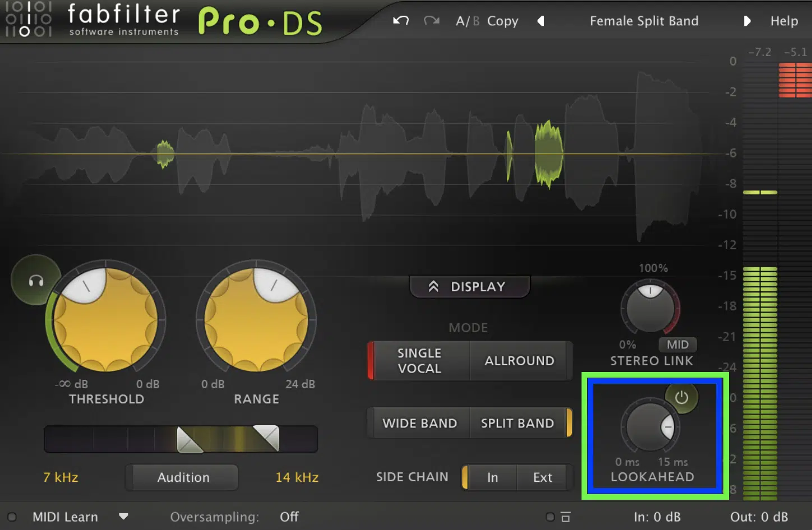
Task: Click the 7 kHz frequency value
Action: pos(61,477)
